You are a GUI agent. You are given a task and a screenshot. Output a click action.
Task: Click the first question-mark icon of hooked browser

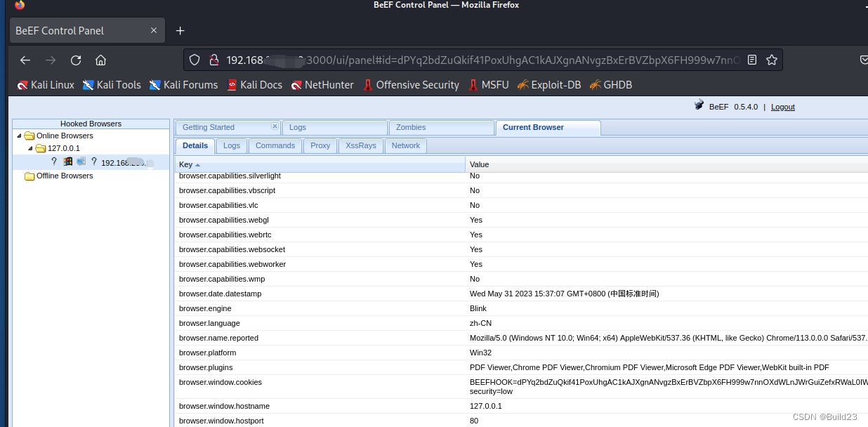[54, 162]
